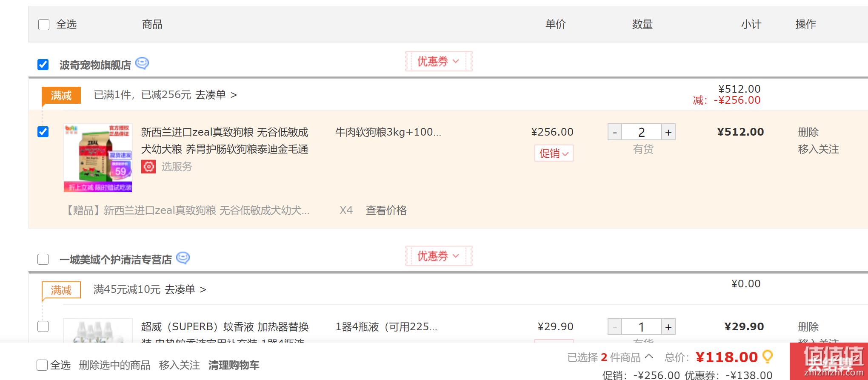Open 优惠券 dropdown for 一城美域个护清洁专营店
The width and height of the screenshot is (868, 380).
439,256
